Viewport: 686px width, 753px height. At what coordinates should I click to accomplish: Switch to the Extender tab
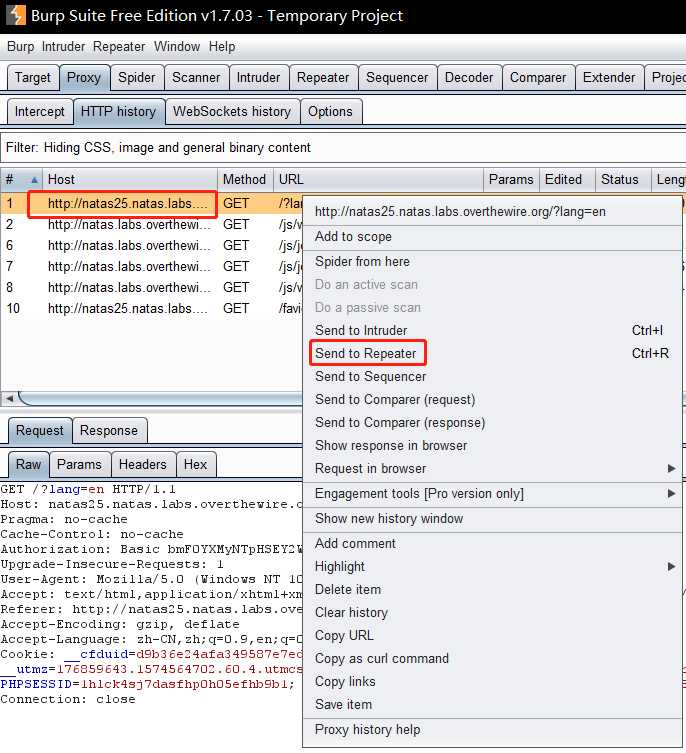tap(609, 78)
